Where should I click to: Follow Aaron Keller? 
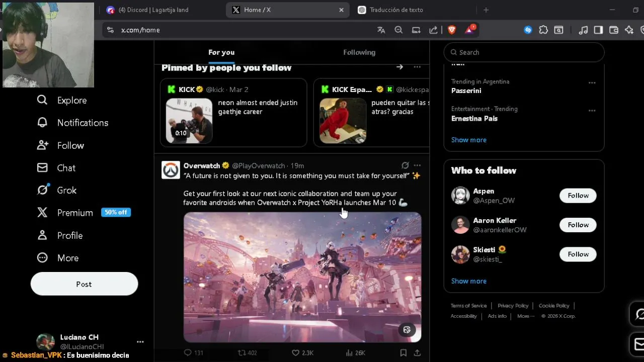[x=578, y=225]
